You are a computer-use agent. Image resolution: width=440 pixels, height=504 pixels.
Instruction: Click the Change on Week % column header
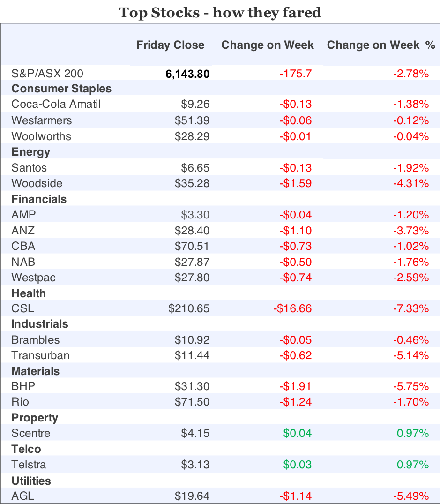[x=380, y=45]
